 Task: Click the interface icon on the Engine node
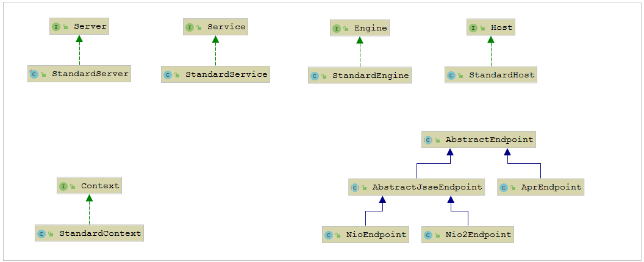pyautogui.click(x=337, y=28)
